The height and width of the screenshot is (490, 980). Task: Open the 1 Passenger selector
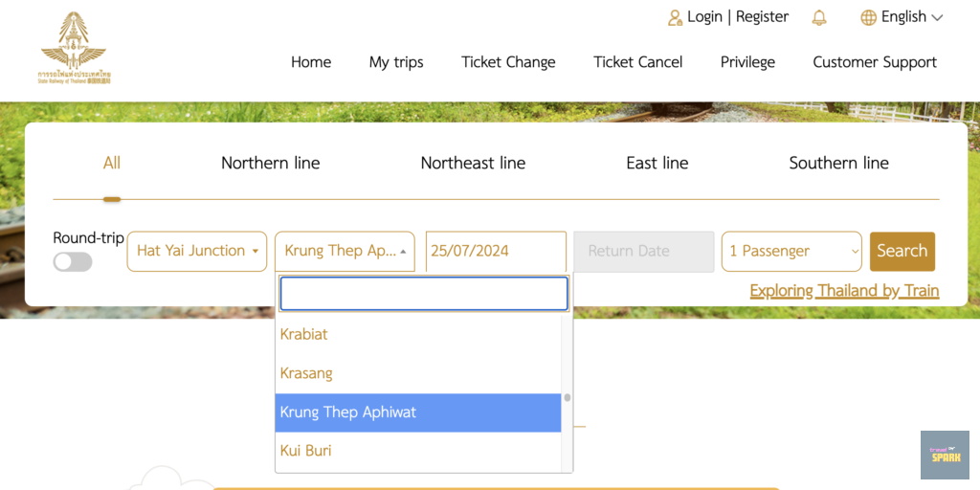(791, 251)
